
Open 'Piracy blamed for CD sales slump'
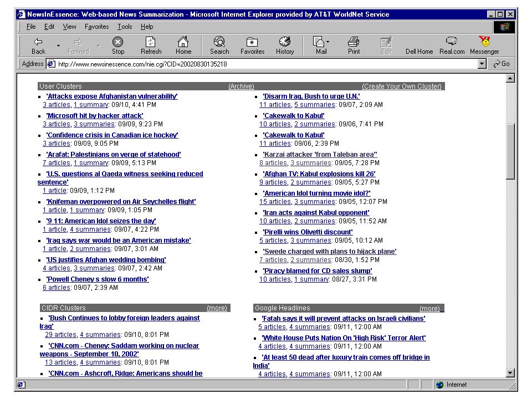click(x=317, y=270)
